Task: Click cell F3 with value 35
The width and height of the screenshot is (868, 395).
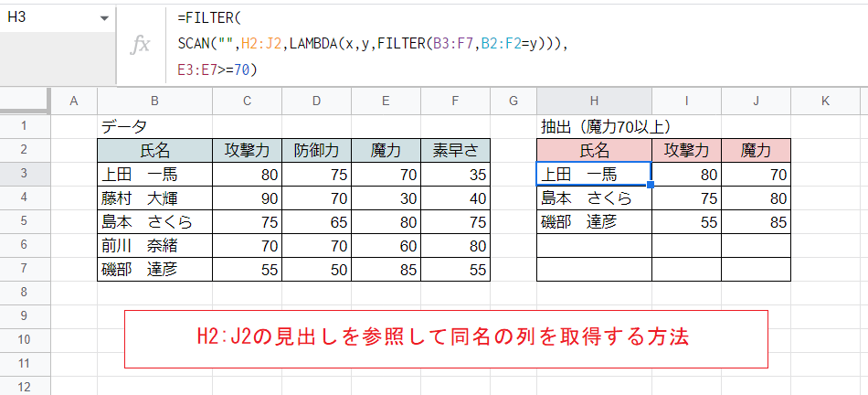Action: [455, 175]
